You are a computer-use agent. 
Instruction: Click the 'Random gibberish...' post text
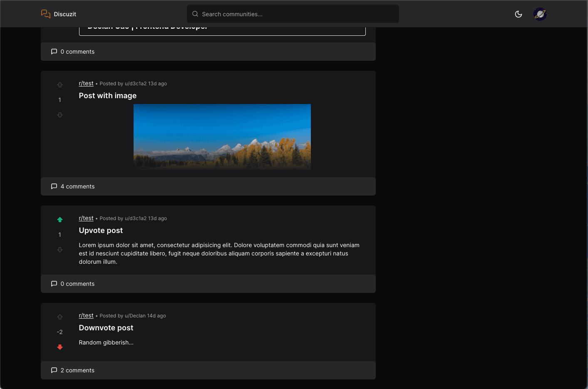click(x=106, y=342)
